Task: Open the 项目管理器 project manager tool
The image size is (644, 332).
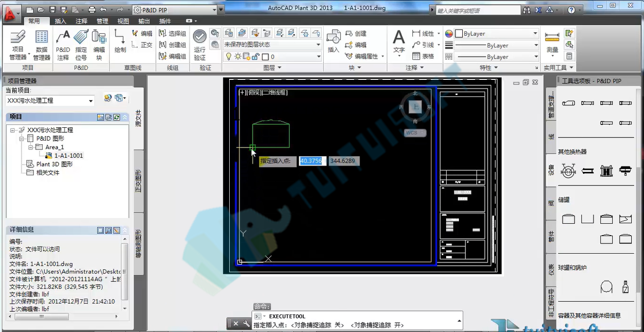Action: tap(18, 45)
